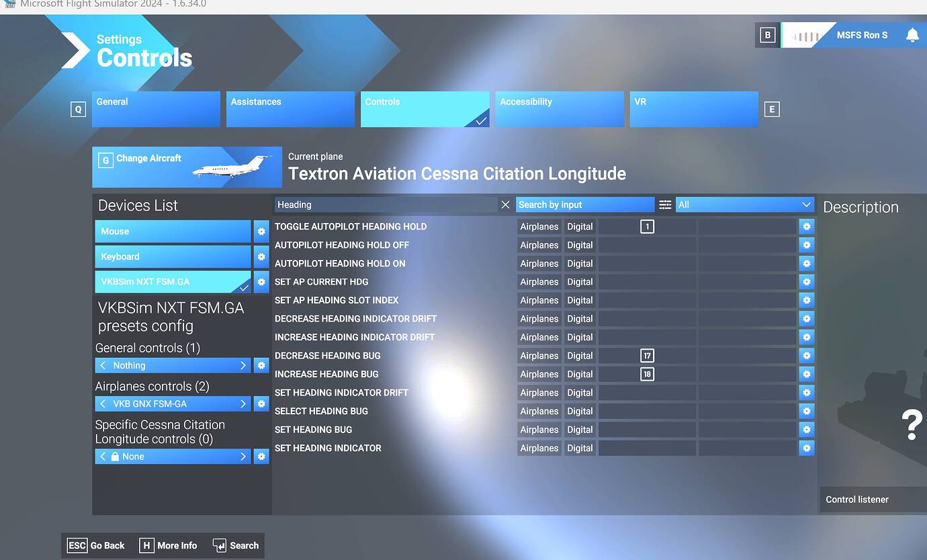Screen dimensions: 927x560
Task: Click the question mark help icon
Action: tap(912, 425)
